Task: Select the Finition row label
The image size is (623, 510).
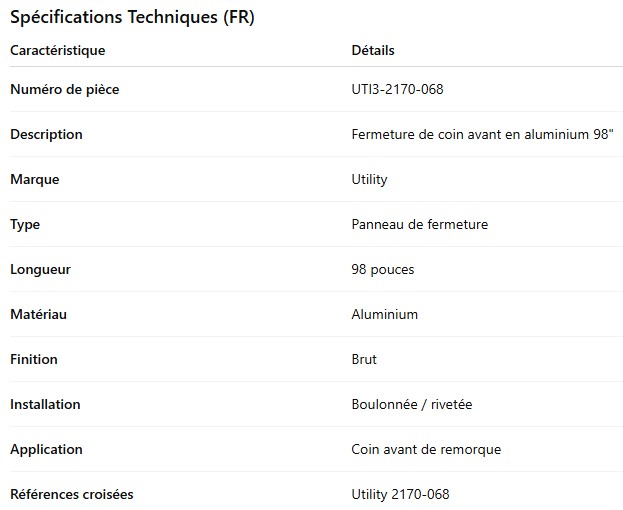Action: click(x=34, y=359)
